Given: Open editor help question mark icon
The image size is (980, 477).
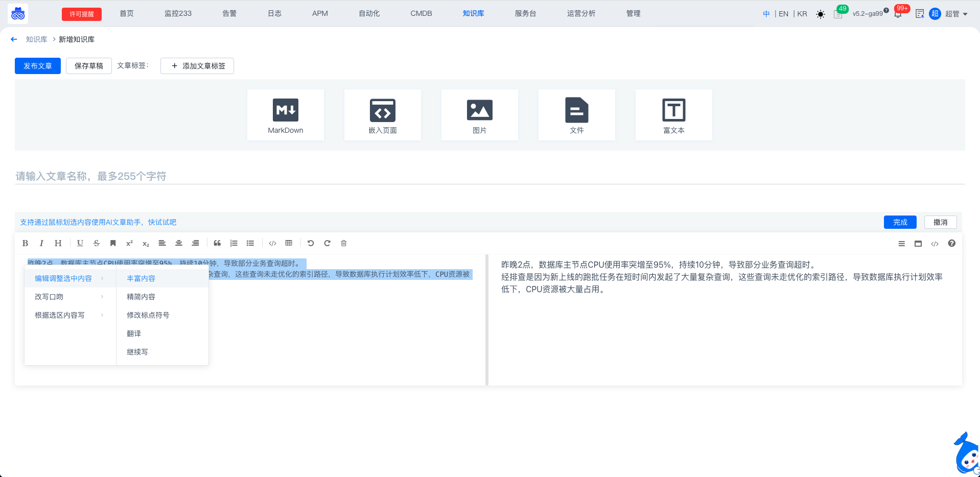Looking at the screenshot, I should [951, 244].
